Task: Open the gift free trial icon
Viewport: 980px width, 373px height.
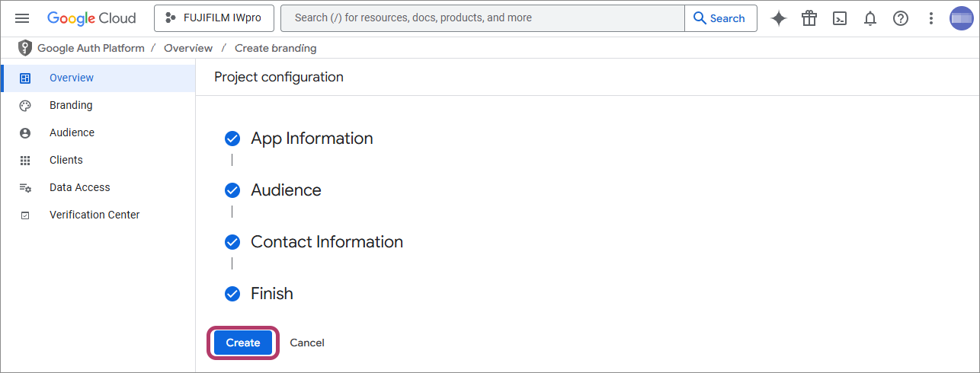Action: pyautogui.click(x=809, y=18)
